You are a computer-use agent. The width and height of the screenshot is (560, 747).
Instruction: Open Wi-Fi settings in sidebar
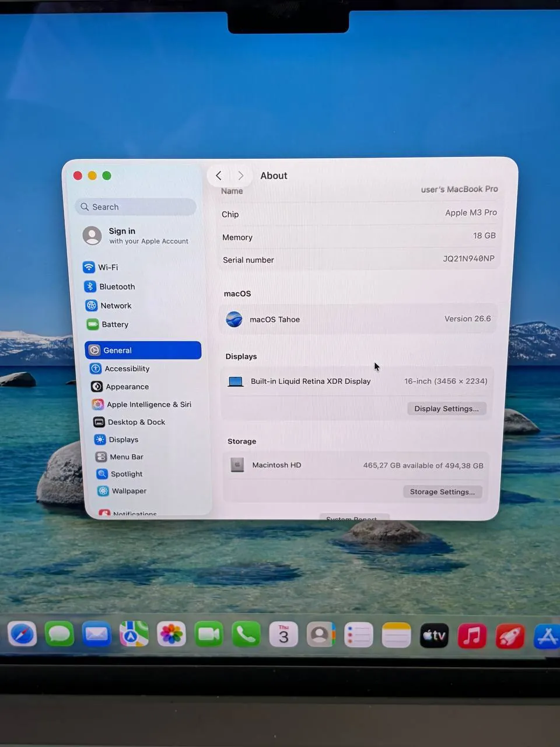[100, 267]
